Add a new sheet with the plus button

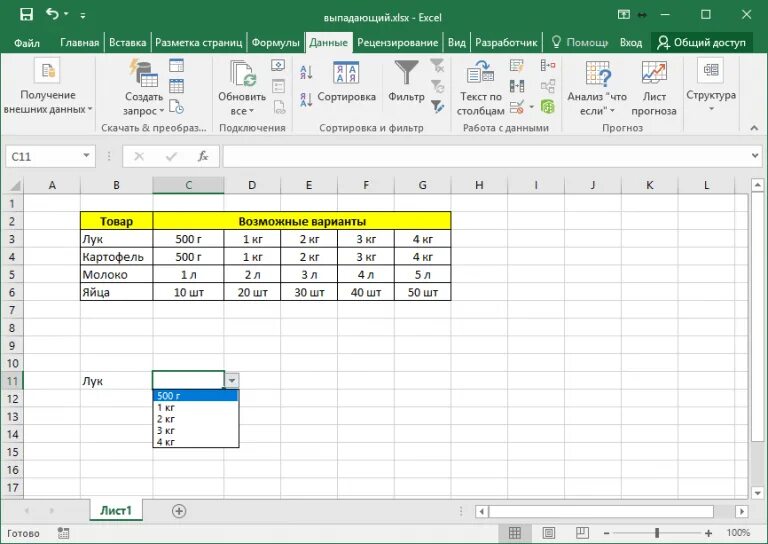pos(179,511)
